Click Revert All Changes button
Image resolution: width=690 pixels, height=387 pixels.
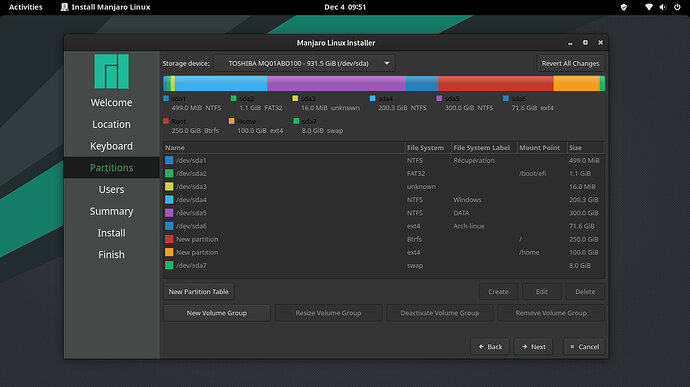[570, 63]
